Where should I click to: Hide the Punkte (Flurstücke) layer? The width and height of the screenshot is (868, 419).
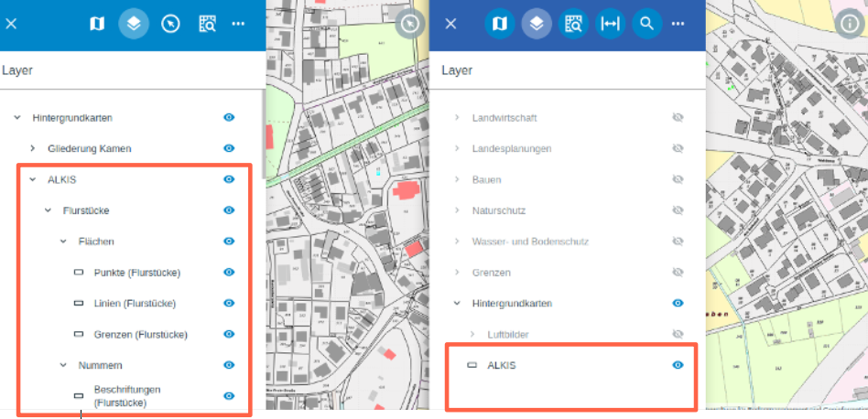point(229,272)
